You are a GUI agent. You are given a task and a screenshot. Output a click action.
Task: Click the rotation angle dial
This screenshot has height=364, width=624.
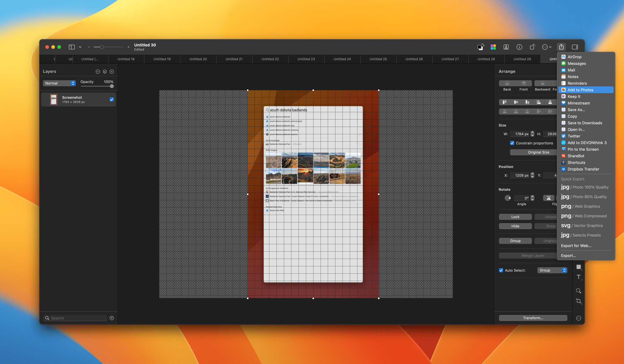(x=508, y=198)
